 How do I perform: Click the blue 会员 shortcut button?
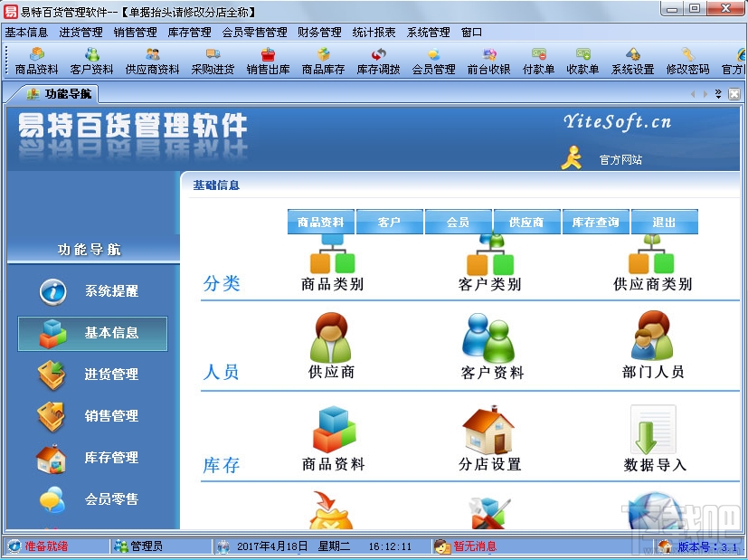458,222
